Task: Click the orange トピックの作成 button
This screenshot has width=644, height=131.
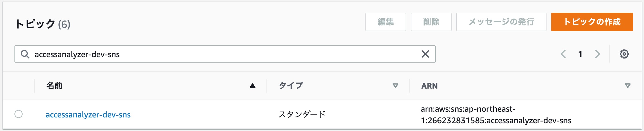Action: click(x=592, y=22)
